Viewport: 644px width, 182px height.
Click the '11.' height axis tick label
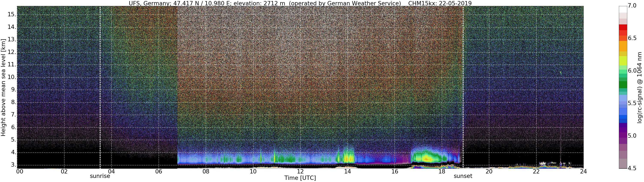(12, 65)
